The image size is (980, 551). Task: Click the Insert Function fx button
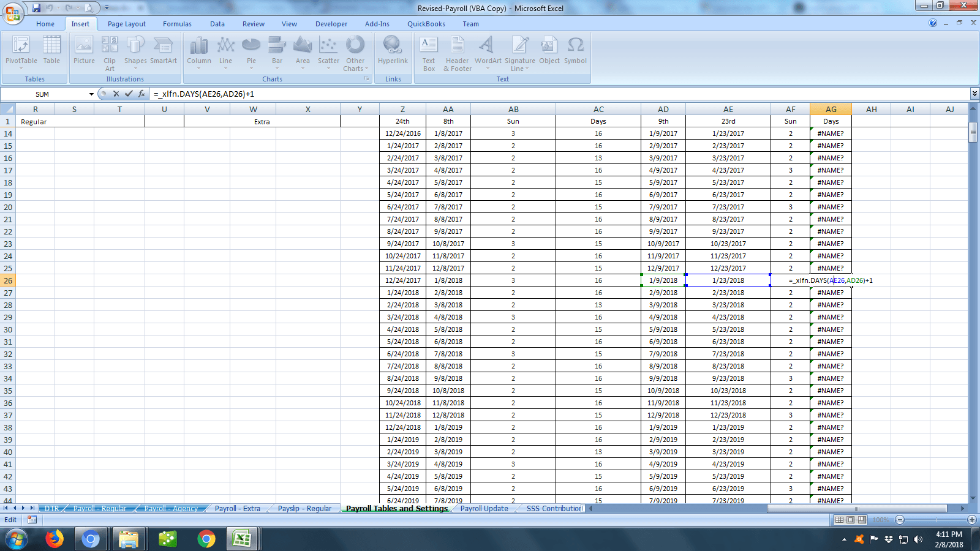pyautogui.click(x=141, y=94)
